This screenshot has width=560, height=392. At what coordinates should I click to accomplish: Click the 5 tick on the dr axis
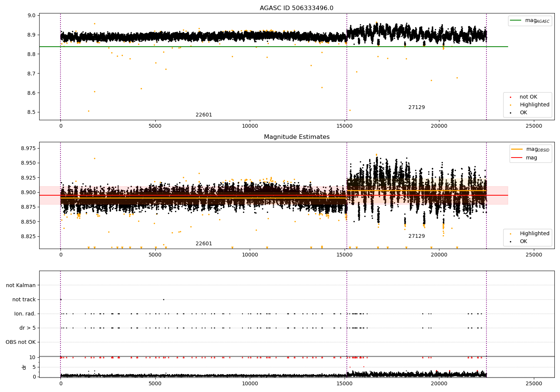pyautogui.click(x=34, y=367)
